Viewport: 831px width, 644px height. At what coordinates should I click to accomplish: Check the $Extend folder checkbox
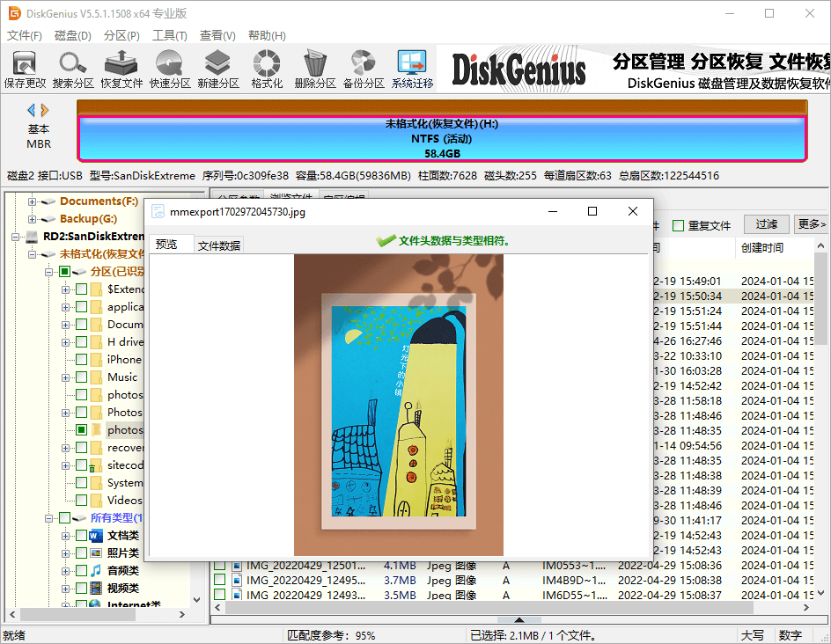81,289
